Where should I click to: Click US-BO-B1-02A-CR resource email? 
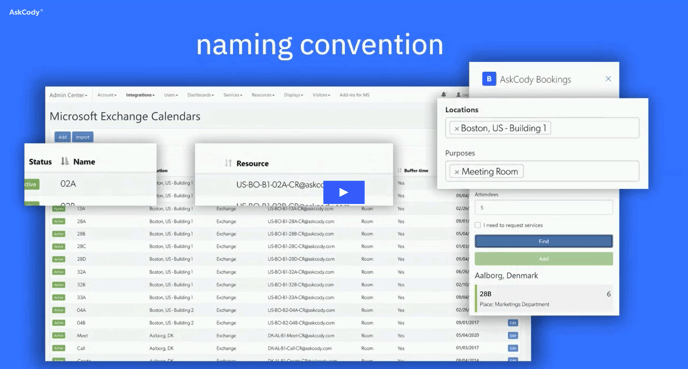click(280, 185)
